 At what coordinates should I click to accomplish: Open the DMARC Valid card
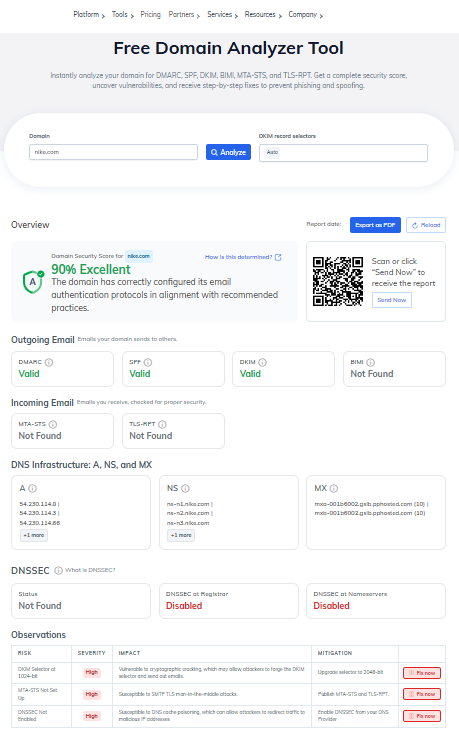point(62,369)
